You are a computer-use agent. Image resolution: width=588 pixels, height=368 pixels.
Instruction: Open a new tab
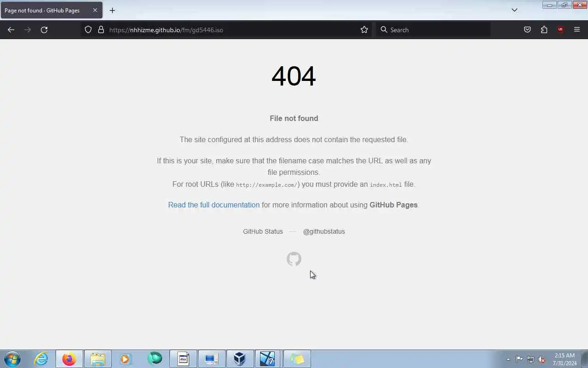(x=112, y=10)
